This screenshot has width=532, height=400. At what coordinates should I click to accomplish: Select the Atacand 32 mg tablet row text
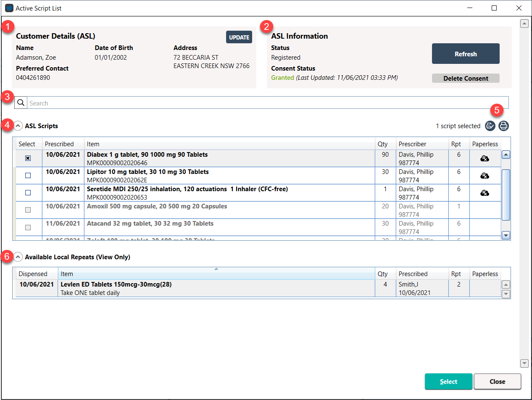point(150,224)
